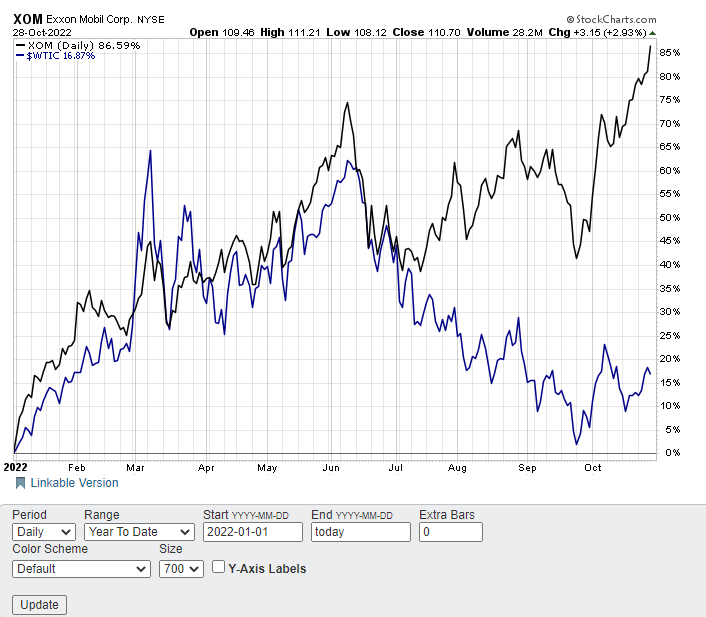The image size is (706, 617).
Task: Click the Aug x-axis month label
Action: 457,467
